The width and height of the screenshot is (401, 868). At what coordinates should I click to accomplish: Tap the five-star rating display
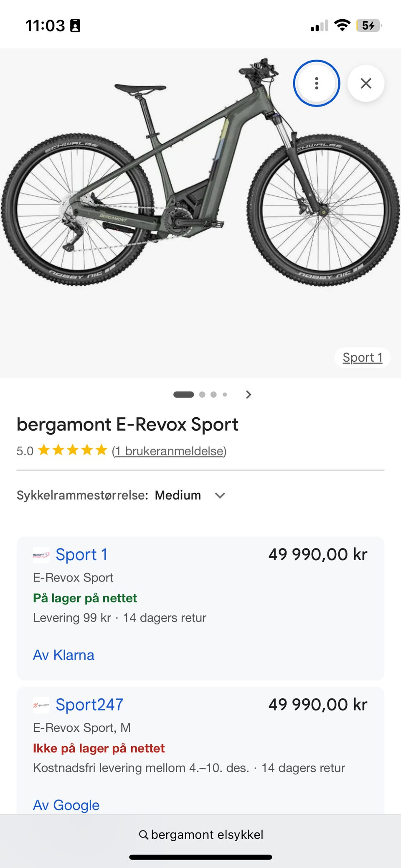73,450
